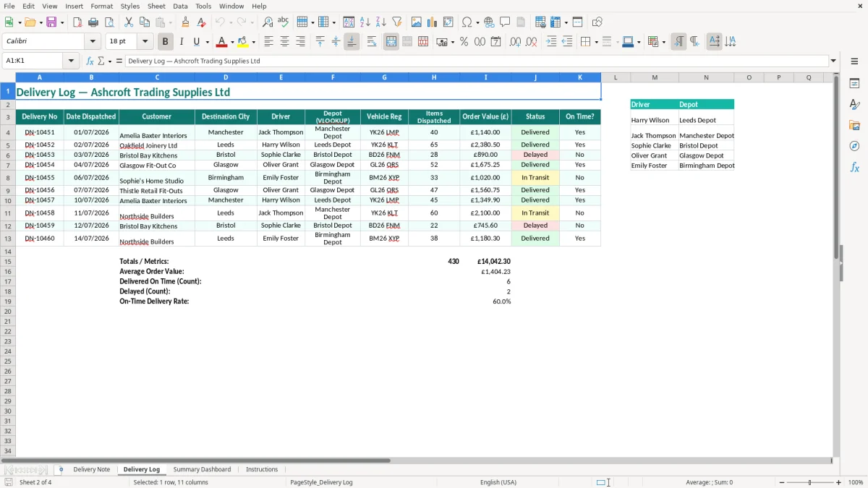Toggle Italic formatting
The width and height of the screenshot is (868, 488).
point(181,42)
